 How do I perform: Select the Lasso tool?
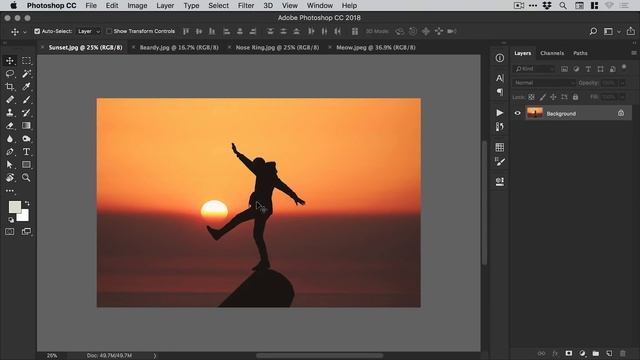click(x=10, y=74)
